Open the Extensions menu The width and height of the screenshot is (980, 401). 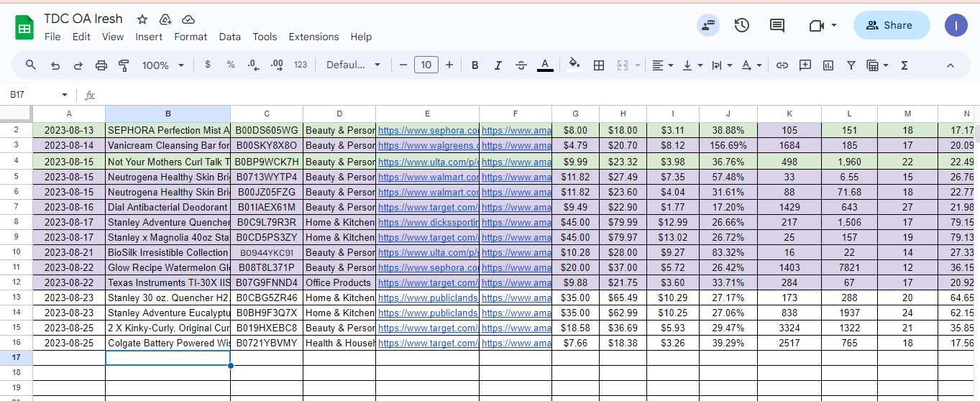point(313,37)
